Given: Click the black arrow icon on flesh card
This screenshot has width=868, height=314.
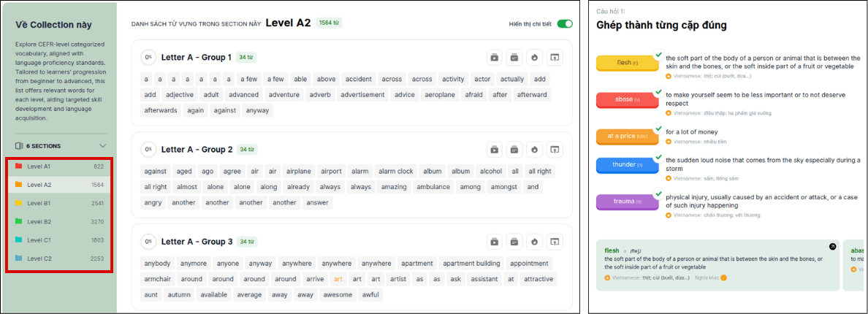Looking at the screenshot, I should [x=832, y=247].
